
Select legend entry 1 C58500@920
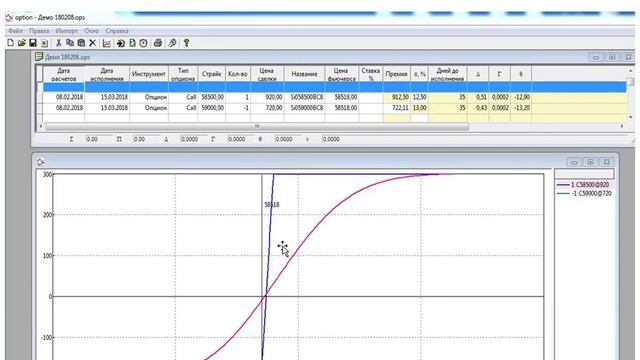tap(584, 185)
